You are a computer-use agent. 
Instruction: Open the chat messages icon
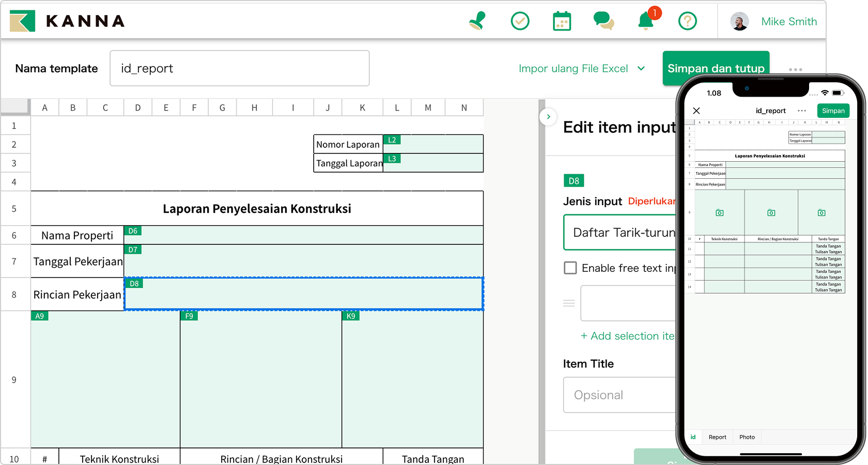tap(603, 21)
